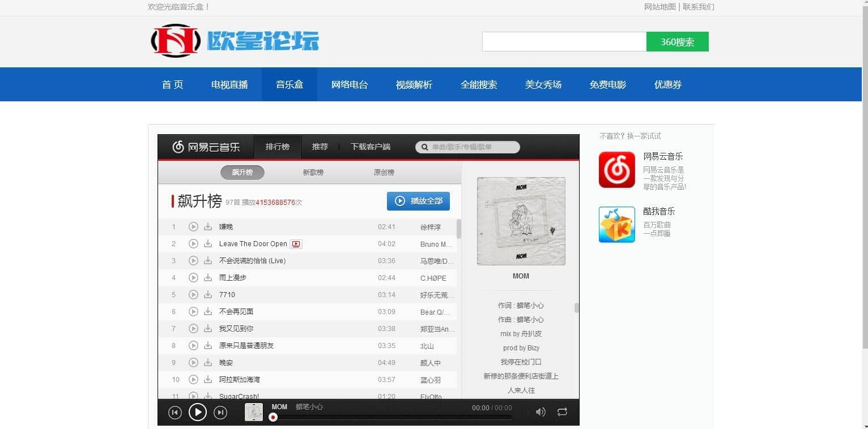The width and height of the screenshot is (868, 429).
Task: Focus the site search input field
Action: 564,42
